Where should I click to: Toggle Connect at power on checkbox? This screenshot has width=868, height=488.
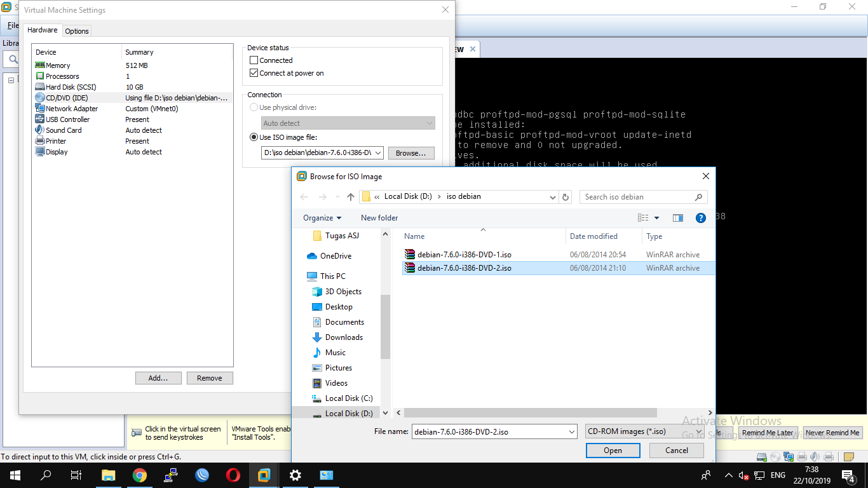[254, 73]
